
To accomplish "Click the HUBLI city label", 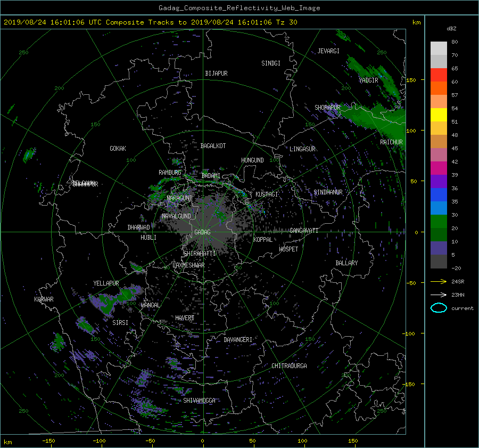I will tap(148, 238).
